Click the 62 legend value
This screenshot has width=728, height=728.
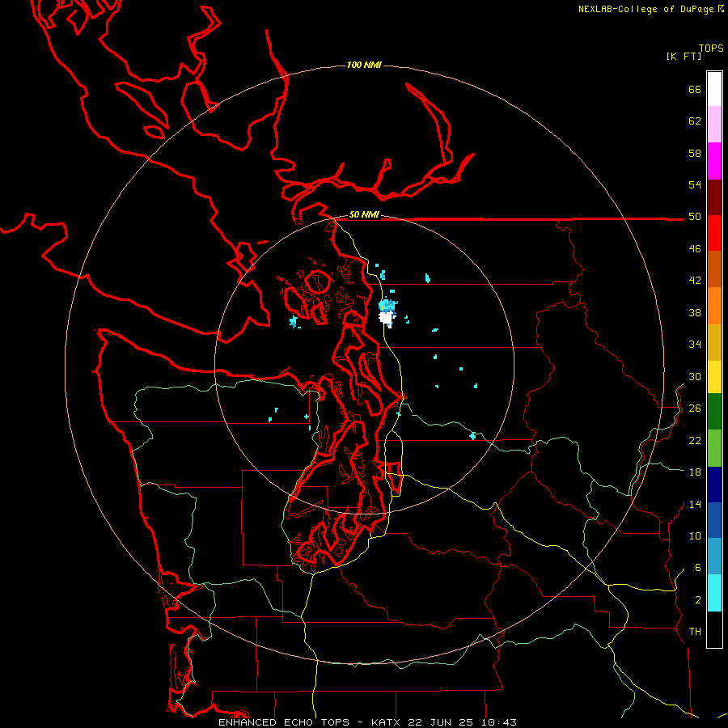coord(695,121)
